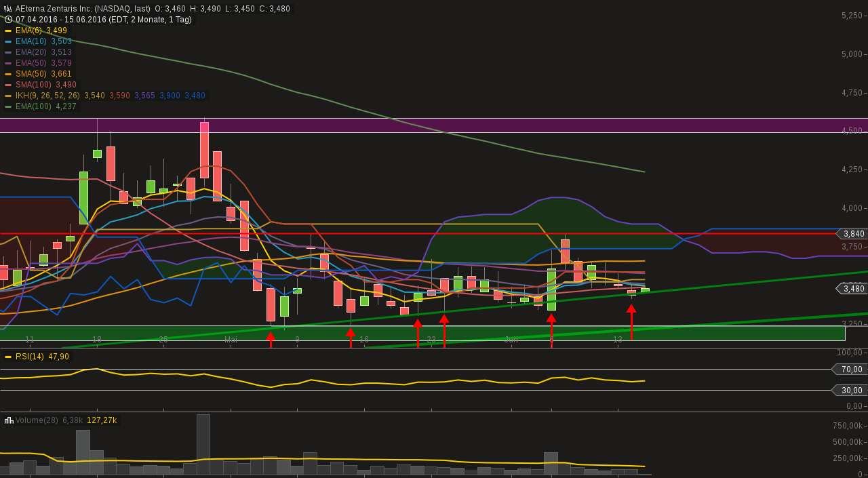Click the 4,750 price axis label

coord(852,93)
